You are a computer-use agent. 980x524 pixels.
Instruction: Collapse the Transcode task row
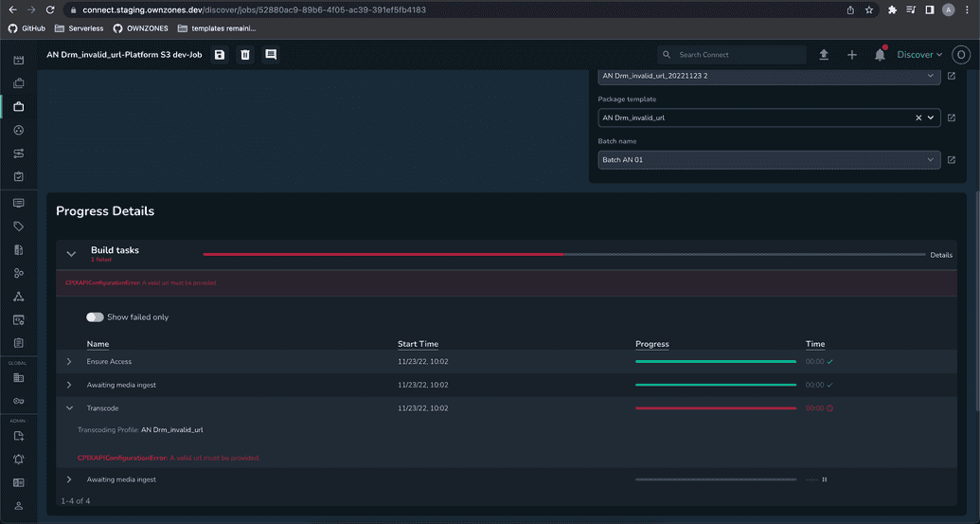point(69,408)
